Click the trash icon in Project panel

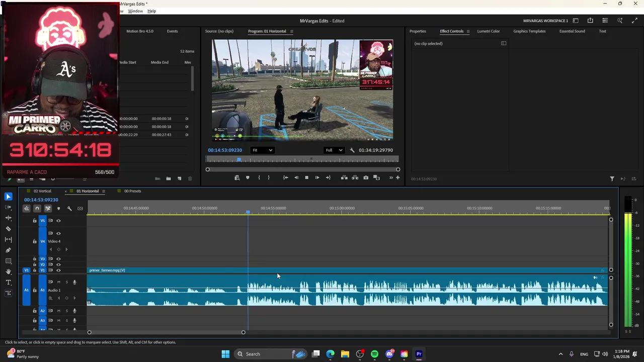coord(190,178)
